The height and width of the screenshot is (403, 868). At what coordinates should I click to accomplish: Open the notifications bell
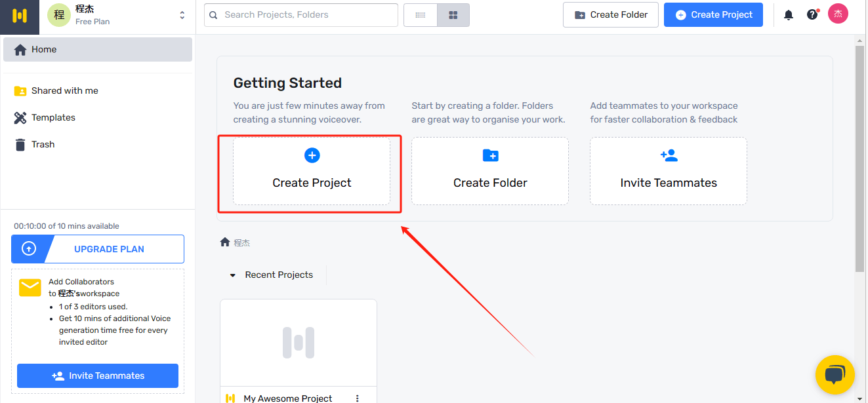click(789, 15)
